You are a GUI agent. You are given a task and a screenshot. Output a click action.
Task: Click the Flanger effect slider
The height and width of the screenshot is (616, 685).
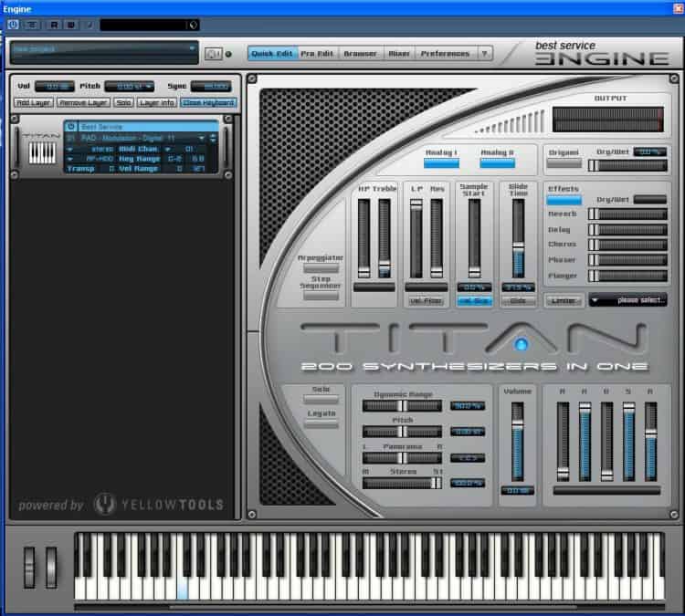pos(627,276)
